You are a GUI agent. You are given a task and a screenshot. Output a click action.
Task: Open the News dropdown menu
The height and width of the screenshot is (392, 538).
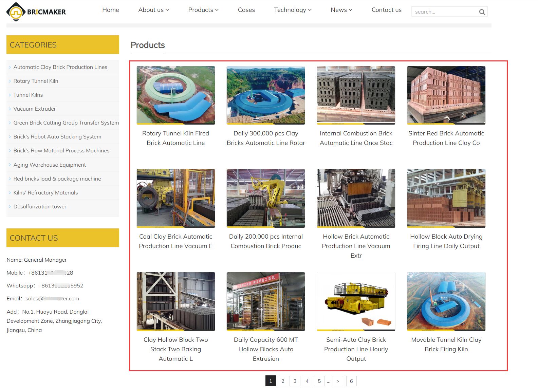click(341, 10)
